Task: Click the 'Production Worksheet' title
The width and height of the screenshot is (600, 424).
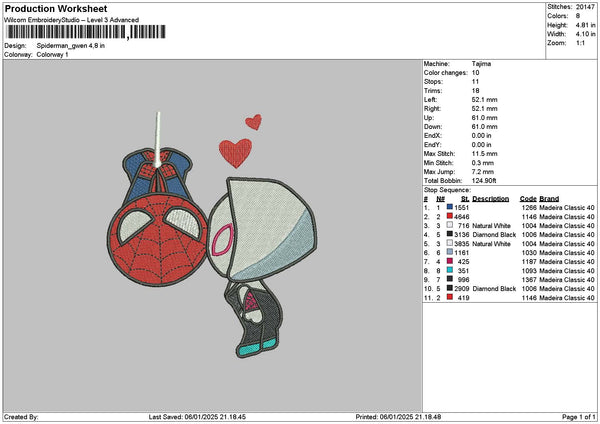Action: (x=56, y=9)
